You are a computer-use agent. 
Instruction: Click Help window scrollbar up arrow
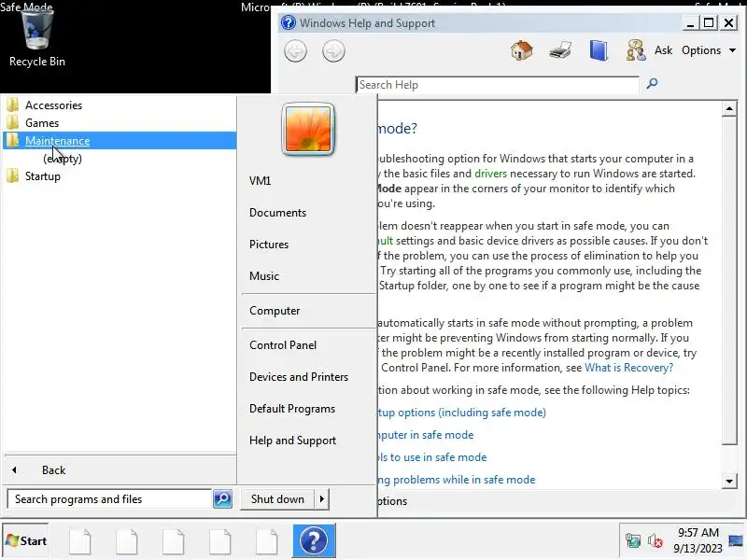[729, 108]
